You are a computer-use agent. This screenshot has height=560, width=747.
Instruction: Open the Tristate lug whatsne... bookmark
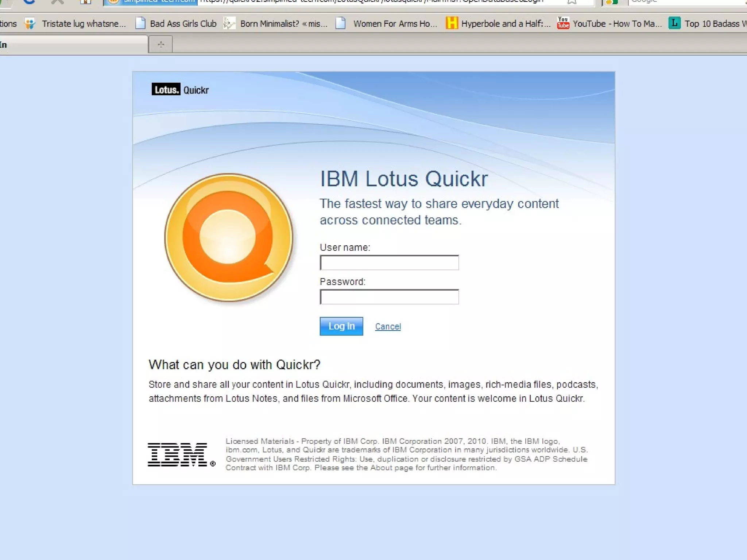click(83, 24)
